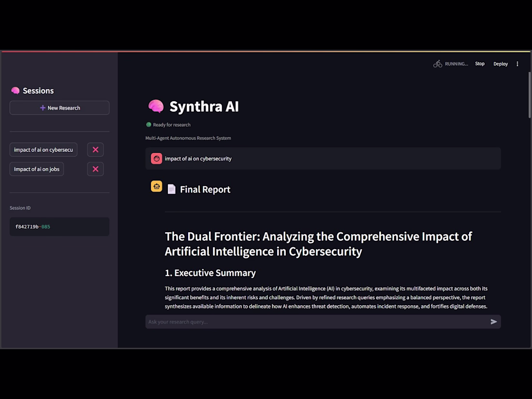Open the three-dot main menu
The height and width of the screenshot is (399, 532).
pyautogui.click(x=517, y=64)
